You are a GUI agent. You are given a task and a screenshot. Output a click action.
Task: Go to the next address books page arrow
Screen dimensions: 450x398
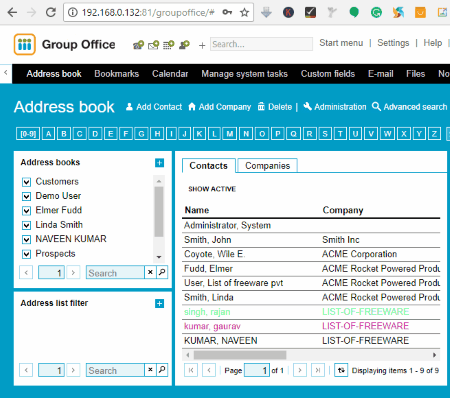[x=73, y=272]
